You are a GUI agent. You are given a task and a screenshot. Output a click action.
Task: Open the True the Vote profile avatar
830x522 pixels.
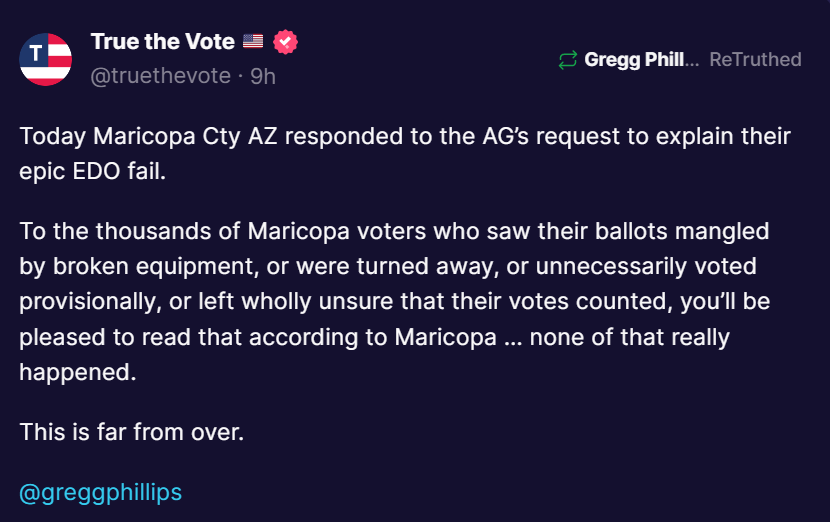click(x=46, y=59)
